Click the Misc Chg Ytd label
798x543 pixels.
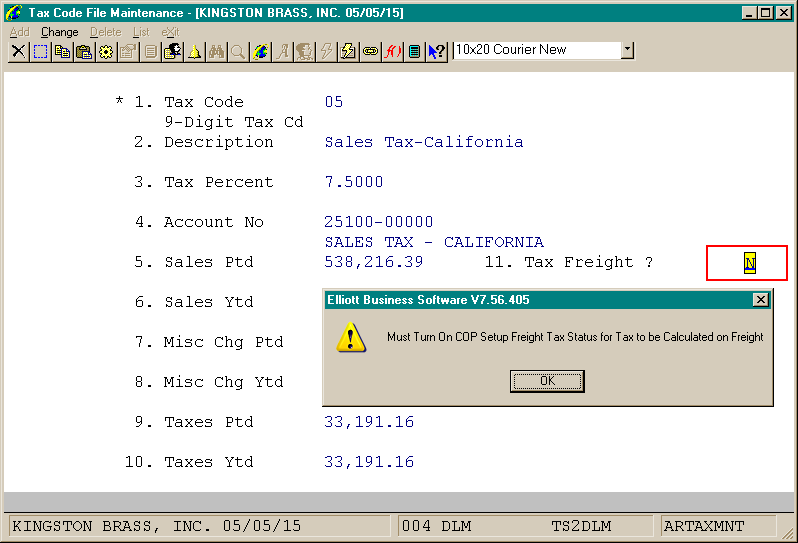click(x=223, y=382)
